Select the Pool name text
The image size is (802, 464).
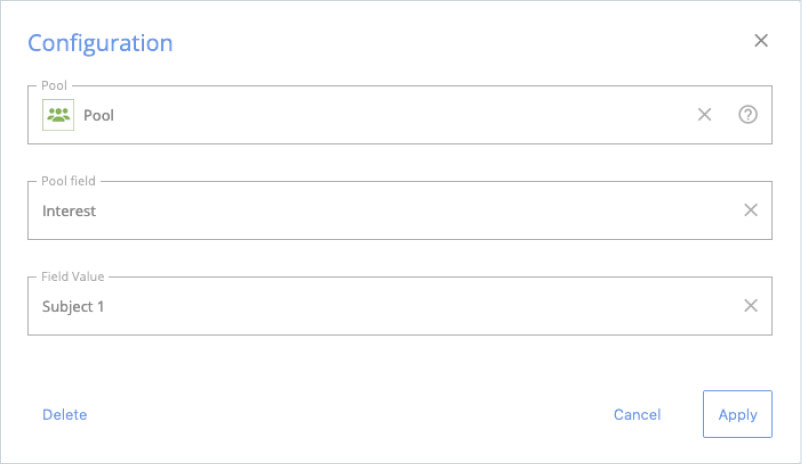point(99,116)
